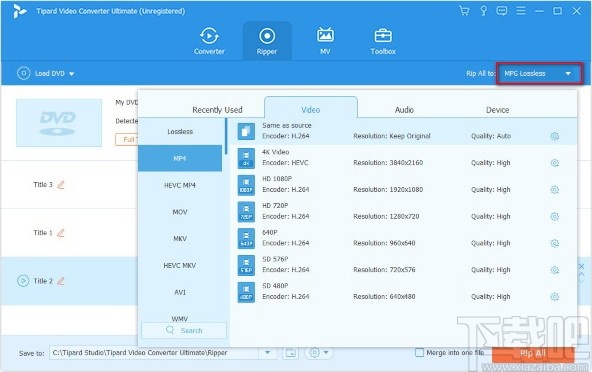Select AVI format category
The width and height of the screenshot is (592, 372).
[180, 292]
